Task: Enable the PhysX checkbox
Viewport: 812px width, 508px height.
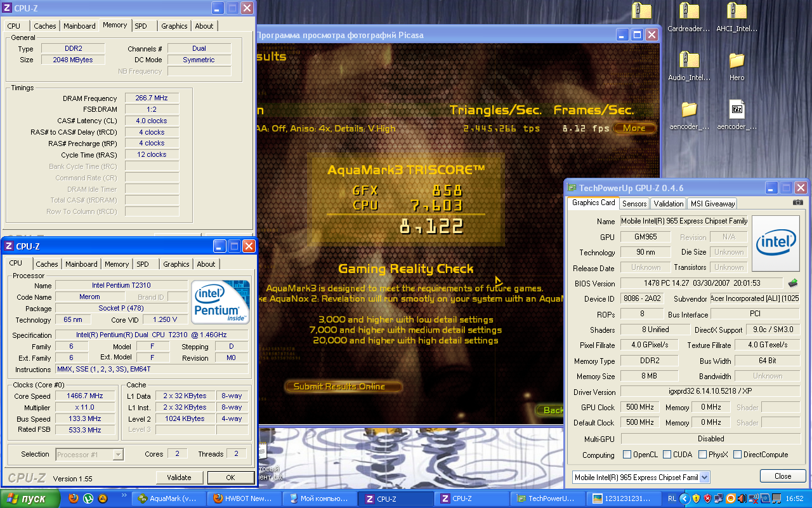Action: (702, 455)
